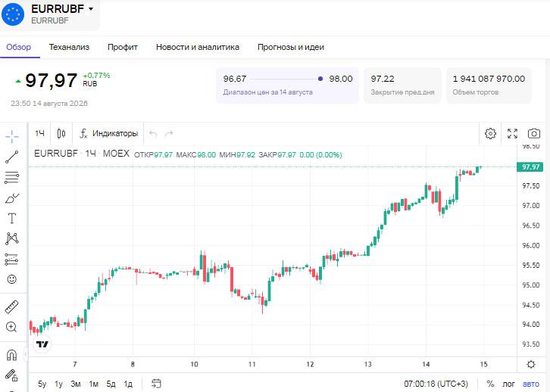Click the 07:00:18 (UTC+3) timezone selector
This screenshot has height=392, width=550.
click(x=436, y=384)
